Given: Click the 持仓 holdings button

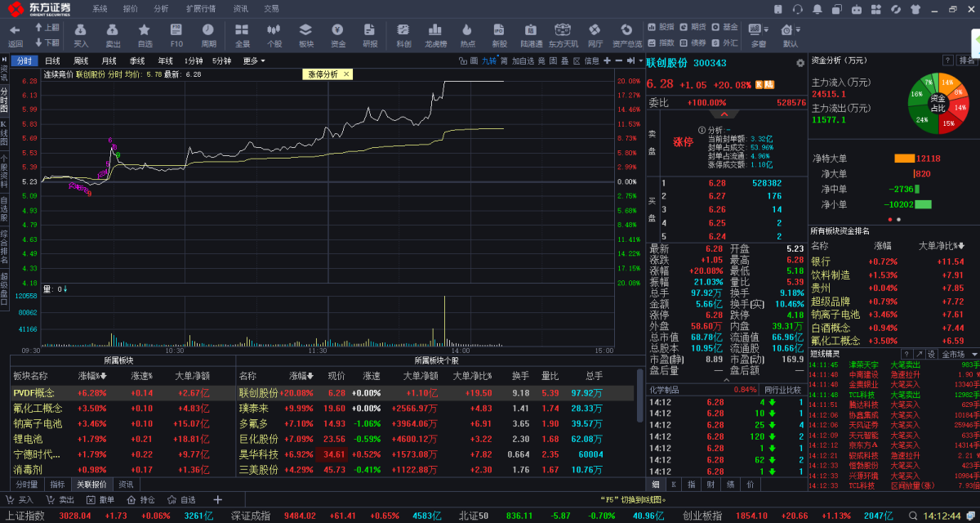Looking at the screenshot, I should pyautogui.click(x=142, y=499).
